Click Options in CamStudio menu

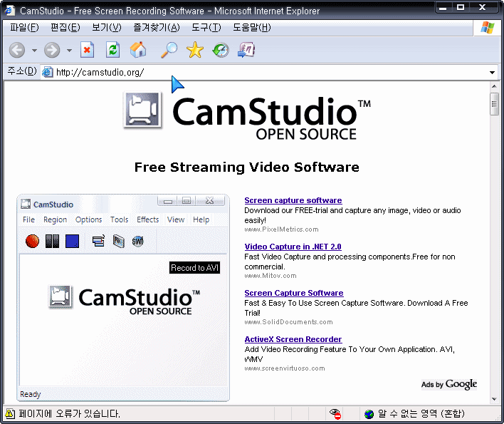pos(88,219)
